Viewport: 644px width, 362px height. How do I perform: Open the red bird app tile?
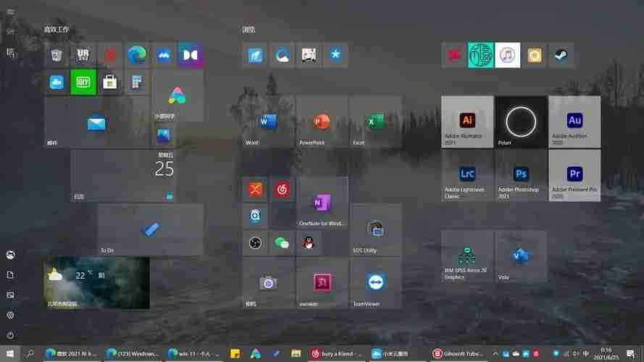(454, 55)
